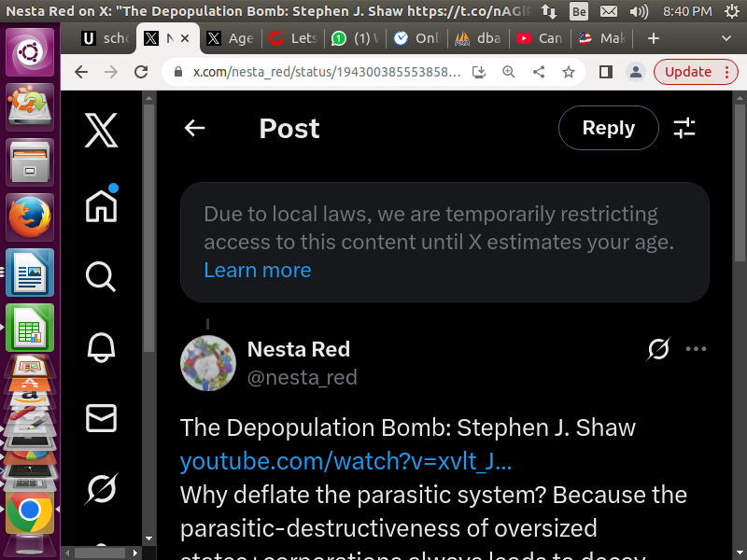
Task: Click the X logo in sidebar
Action: (101, 130)
